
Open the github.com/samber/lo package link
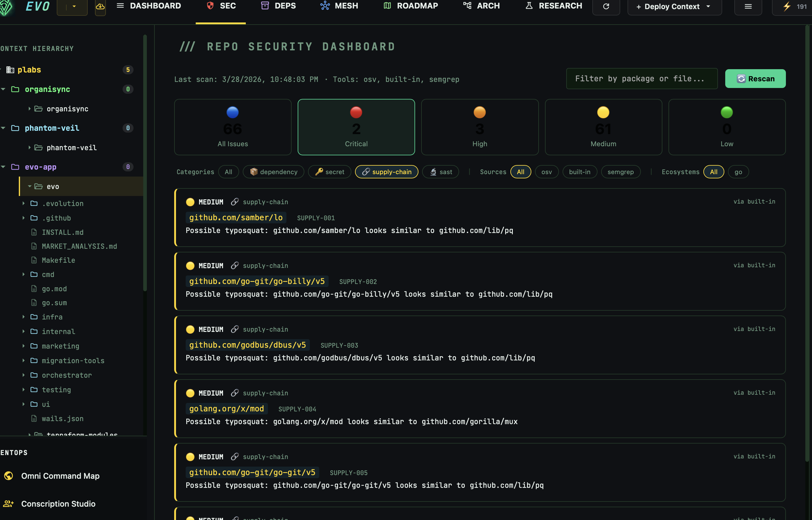[236, 218]
